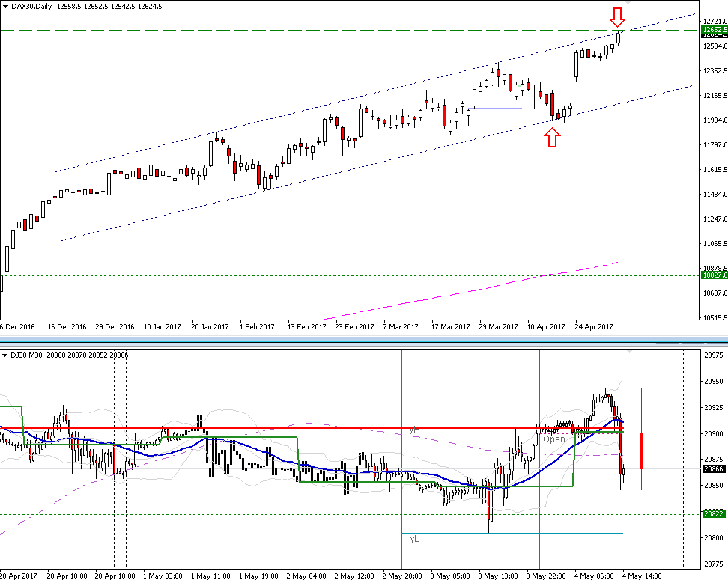Viewport: 728px width, 583px height.
Task: Select the green 10827.0 price level label
Action: tap(715, 275)
